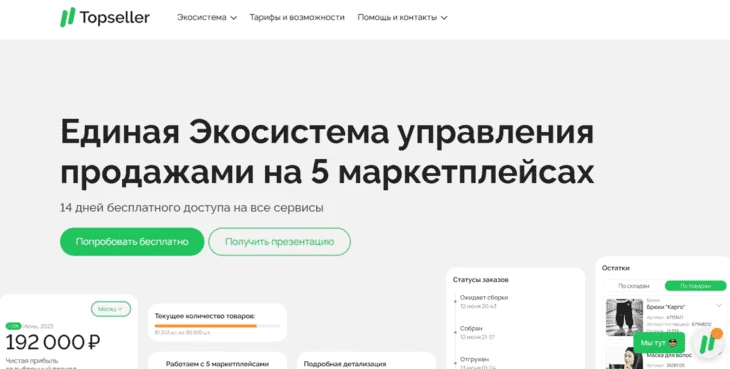Select the «По товарам» toggle option

coord(695,286)
